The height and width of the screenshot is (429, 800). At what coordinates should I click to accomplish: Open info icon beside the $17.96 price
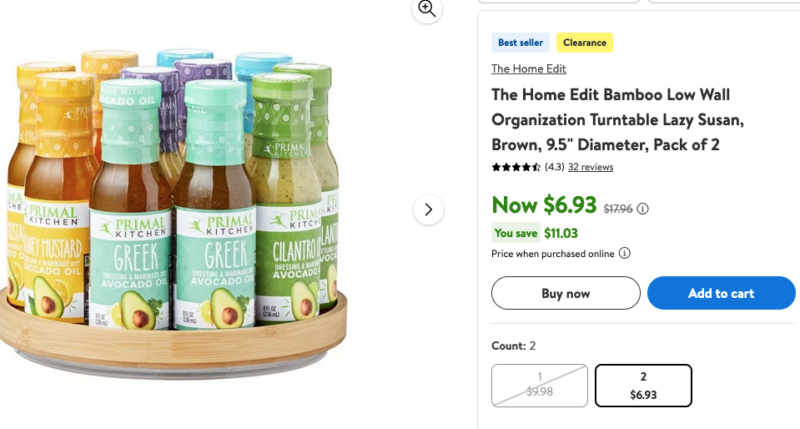click(643, 209)
